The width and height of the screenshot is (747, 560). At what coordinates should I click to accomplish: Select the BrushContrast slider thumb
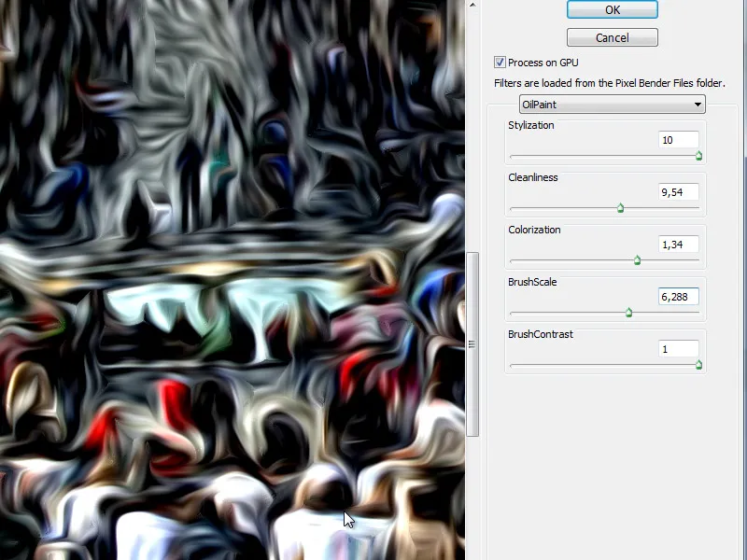click(x=698, y=365)
